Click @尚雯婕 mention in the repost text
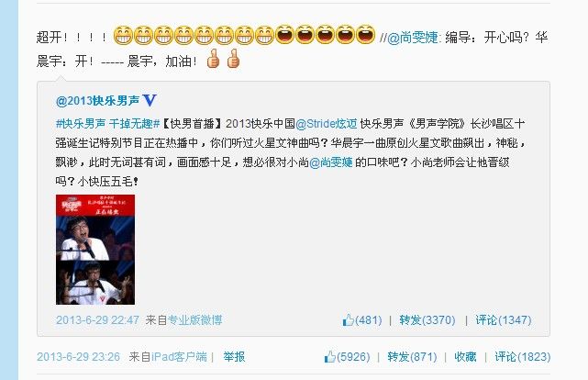Image resolution: width=588 pixels, height=380 pixels. coord(412,38)
